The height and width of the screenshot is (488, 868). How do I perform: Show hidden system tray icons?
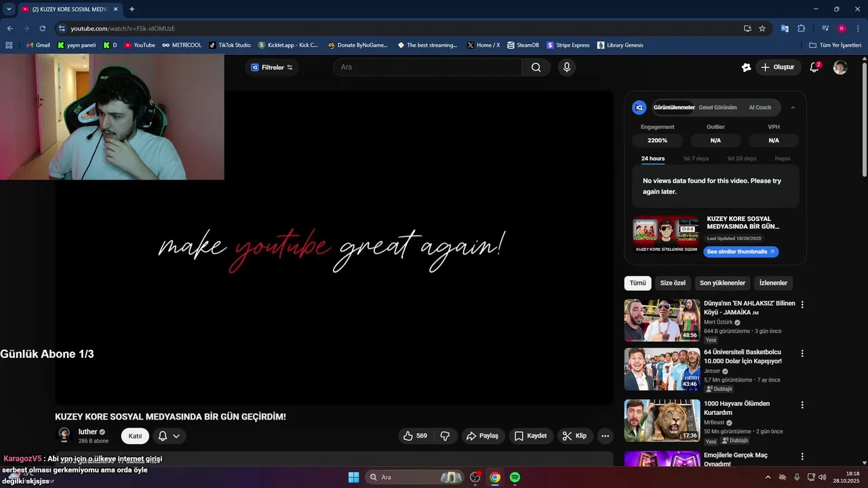768,477
